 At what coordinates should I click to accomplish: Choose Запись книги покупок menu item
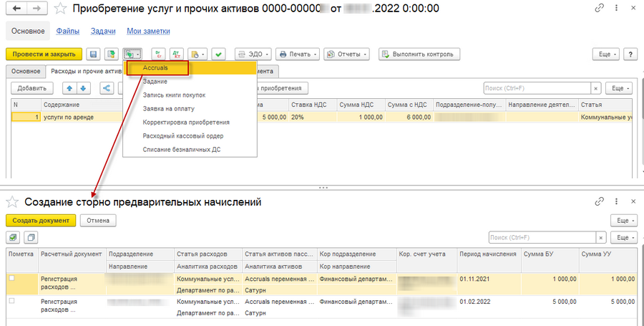pyautogui.click(x=191, y=95)
